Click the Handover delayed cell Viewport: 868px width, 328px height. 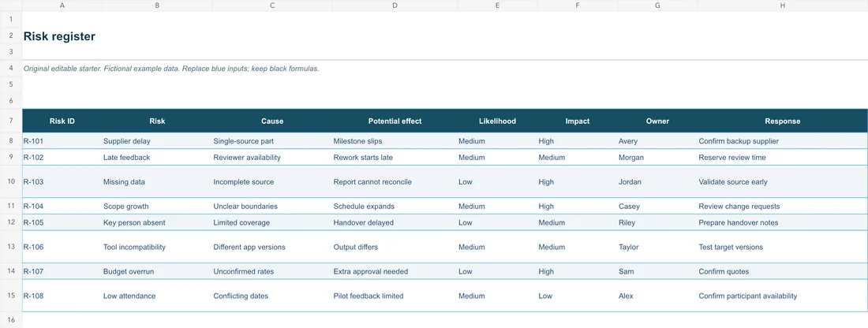[x=395, y=222]
